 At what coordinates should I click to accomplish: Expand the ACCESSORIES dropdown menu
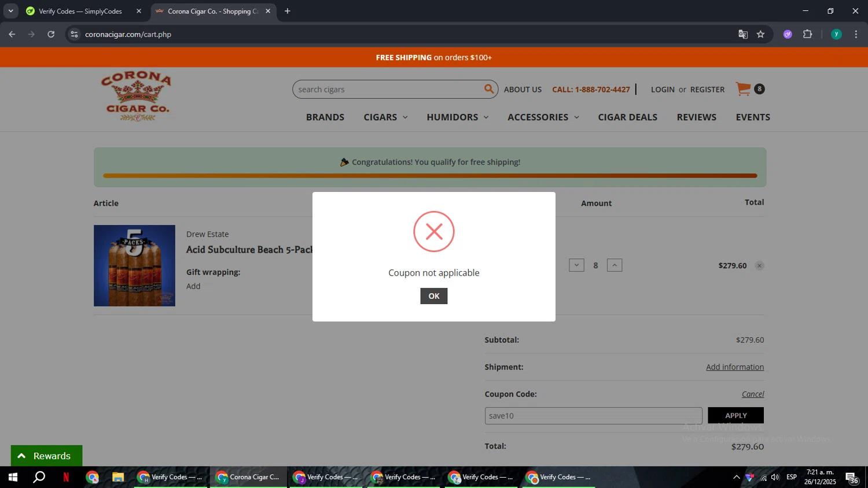pos(543,117)
